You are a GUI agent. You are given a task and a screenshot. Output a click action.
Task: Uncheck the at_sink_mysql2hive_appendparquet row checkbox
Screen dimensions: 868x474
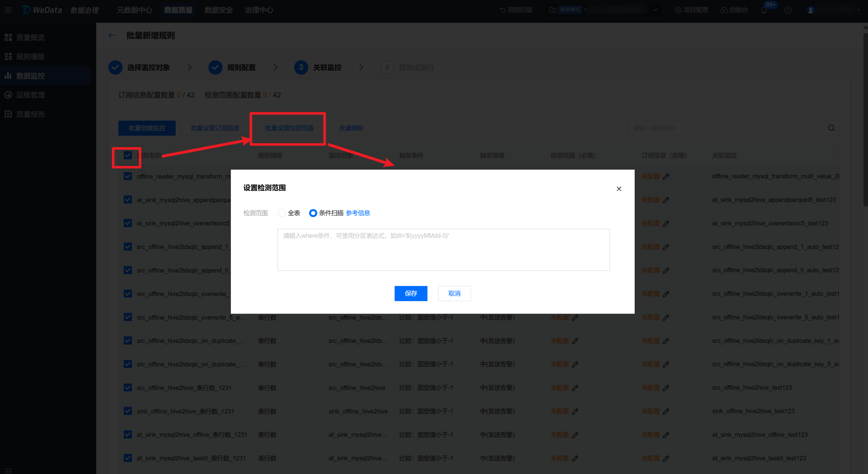click(x=128, y=200)
